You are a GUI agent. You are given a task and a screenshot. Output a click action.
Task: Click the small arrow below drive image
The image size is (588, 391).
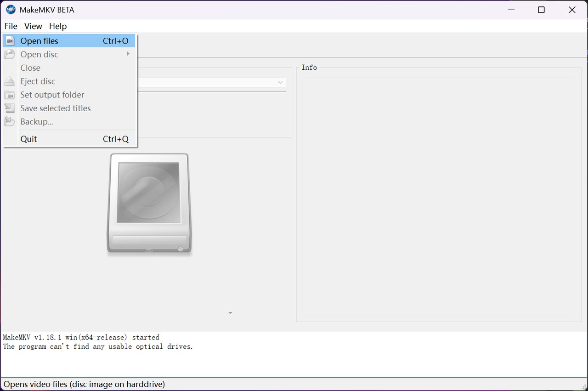[x=230, y=313]
